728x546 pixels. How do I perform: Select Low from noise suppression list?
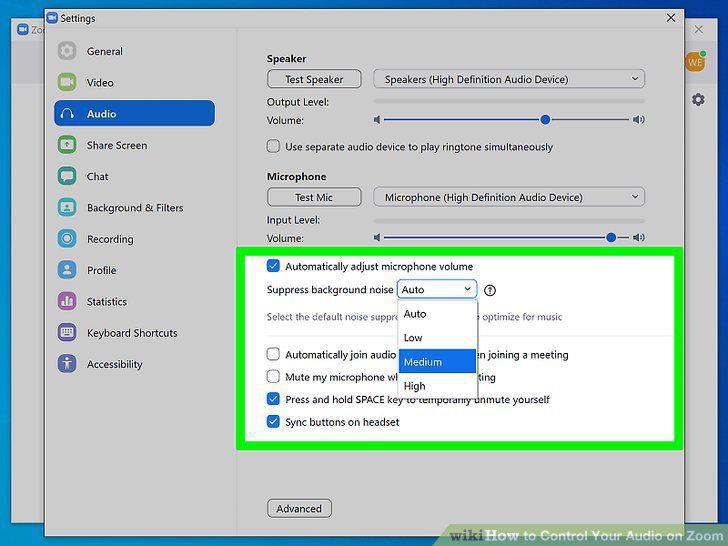coord(437,338)
